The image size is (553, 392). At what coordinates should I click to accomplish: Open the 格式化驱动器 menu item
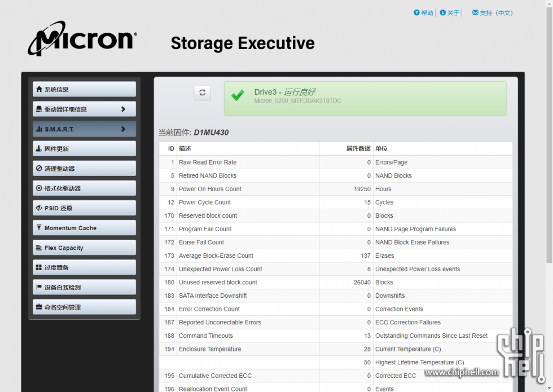(x=84, y=188)
